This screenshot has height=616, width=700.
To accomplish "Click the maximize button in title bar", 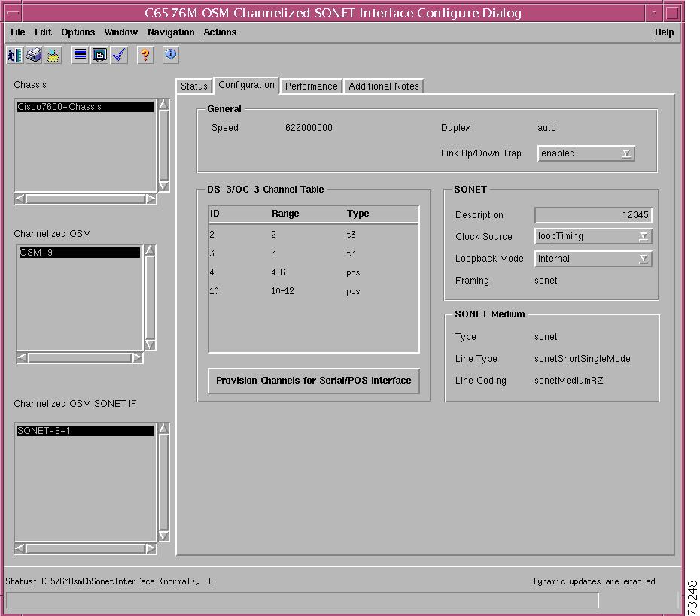I will (672, 13).
